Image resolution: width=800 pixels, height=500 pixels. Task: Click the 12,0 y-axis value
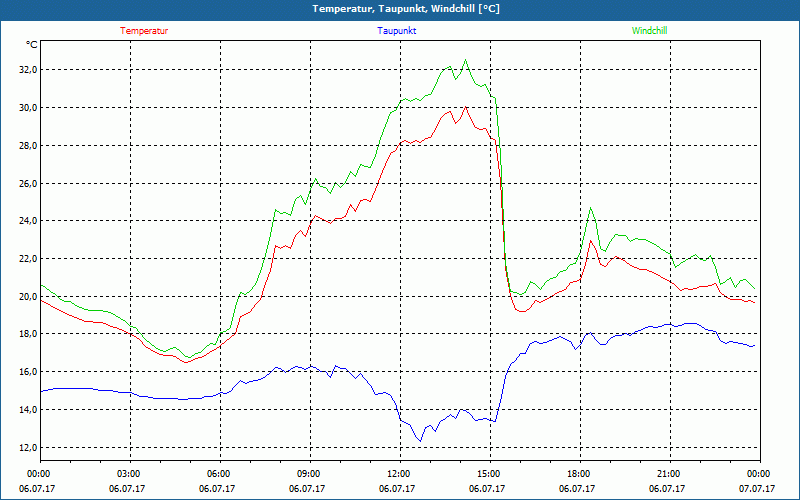pyautogui.click(x=29, y=447)
